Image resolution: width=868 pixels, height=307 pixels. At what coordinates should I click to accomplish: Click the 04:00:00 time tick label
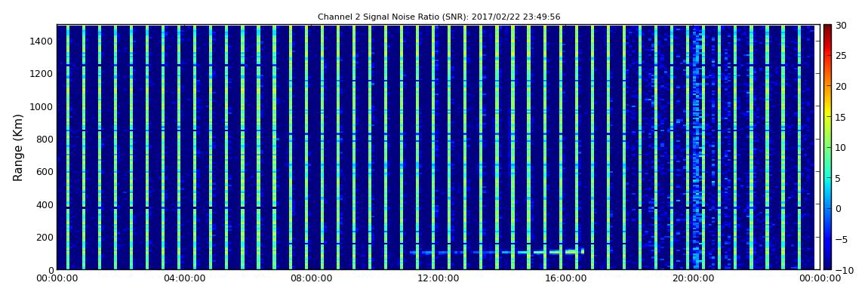(183, 278)
